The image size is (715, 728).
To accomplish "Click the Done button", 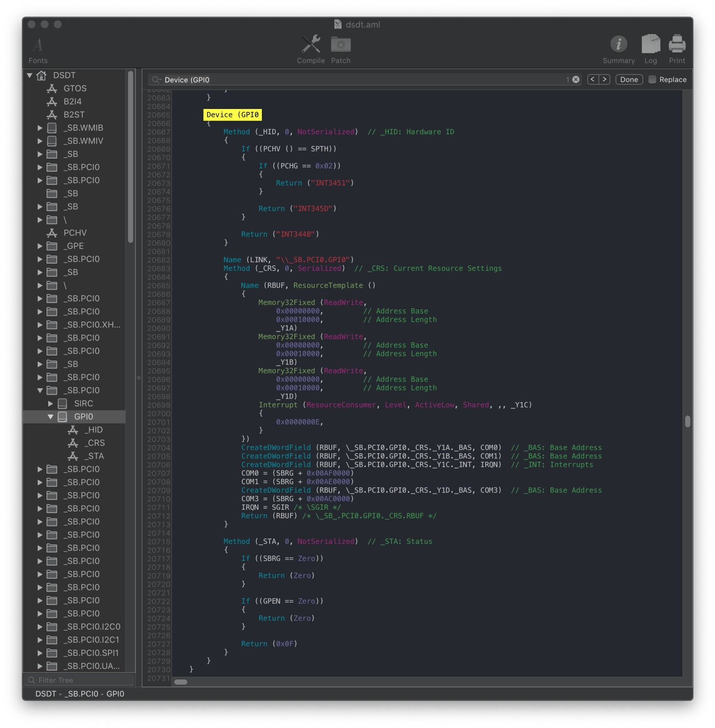I will point(629,79).
